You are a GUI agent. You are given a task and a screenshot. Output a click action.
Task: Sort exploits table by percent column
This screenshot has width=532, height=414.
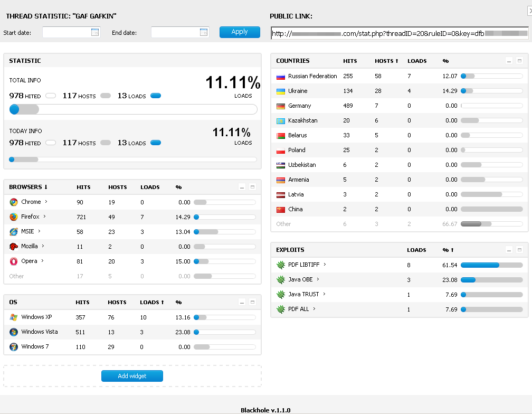point(448,250)
